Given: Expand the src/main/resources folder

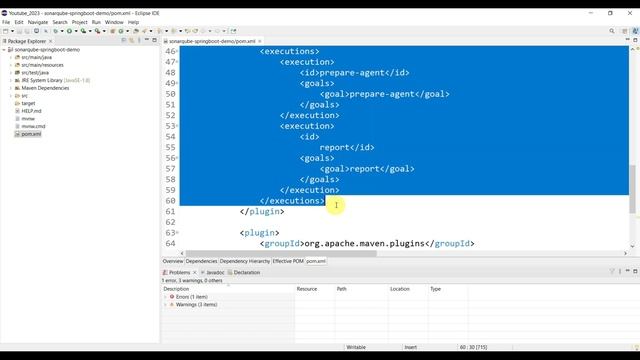Looking at the screenshot, I should (x=11, y=65).
